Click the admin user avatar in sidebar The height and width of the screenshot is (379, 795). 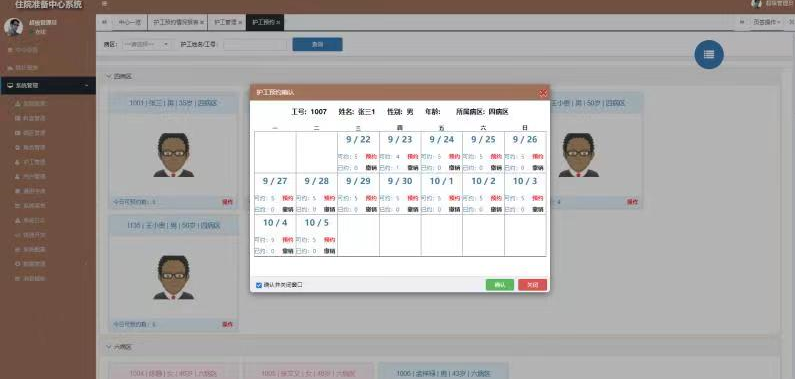click(13, 27)
